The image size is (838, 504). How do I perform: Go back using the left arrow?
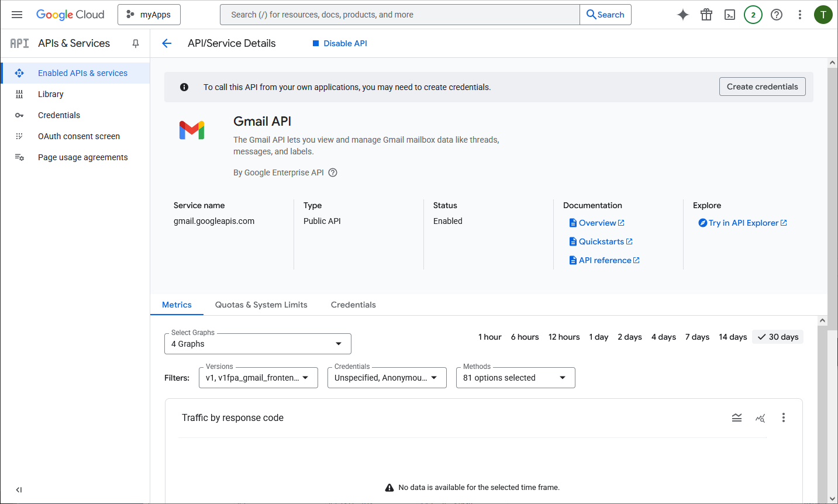point(167,43)
